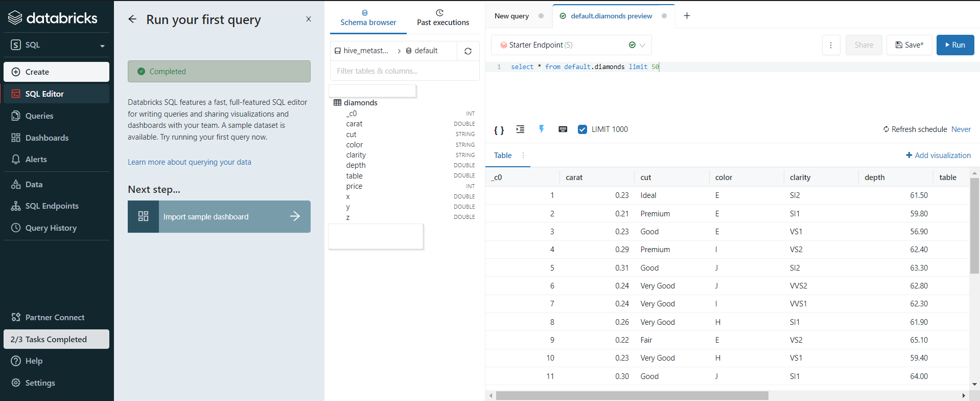This screenshot has height=401, width=980.
Task: Click the format query icon
Action: 520,129
